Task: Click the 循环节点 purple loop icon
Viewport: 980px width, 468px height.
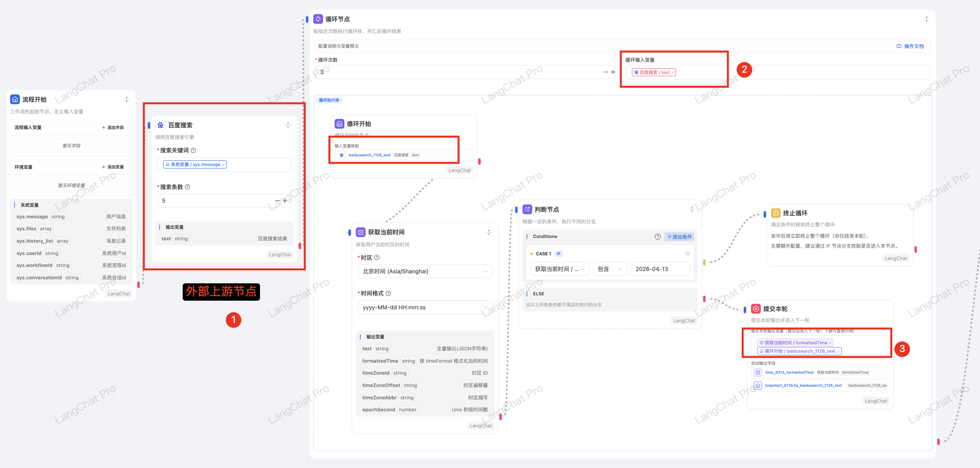Action: pyautogui.click(x=318, y=19)
